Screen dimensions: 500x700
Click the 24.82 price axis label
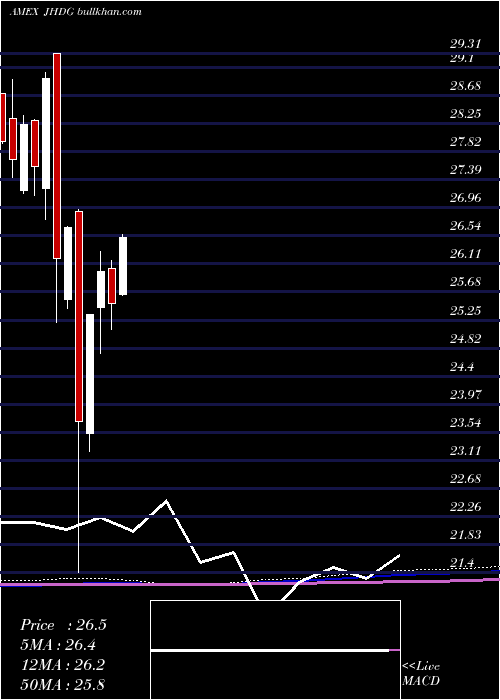pos(465,338)
